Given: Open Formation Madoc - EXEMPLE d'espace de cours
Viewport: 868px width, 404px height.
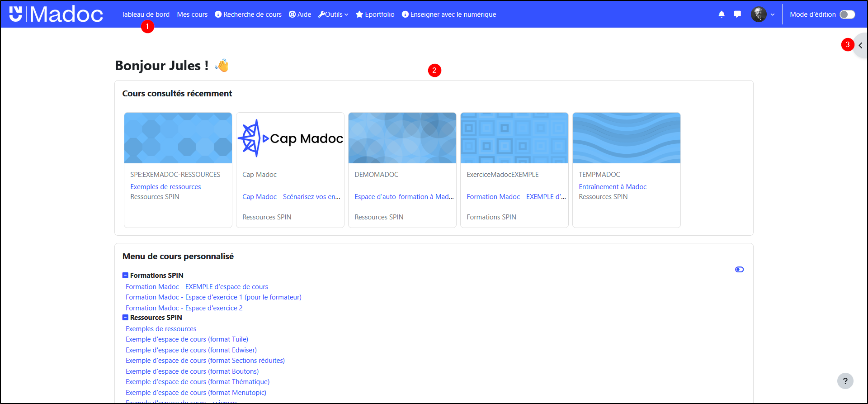Looking at the screenshot, I should [x=197, y=287].
